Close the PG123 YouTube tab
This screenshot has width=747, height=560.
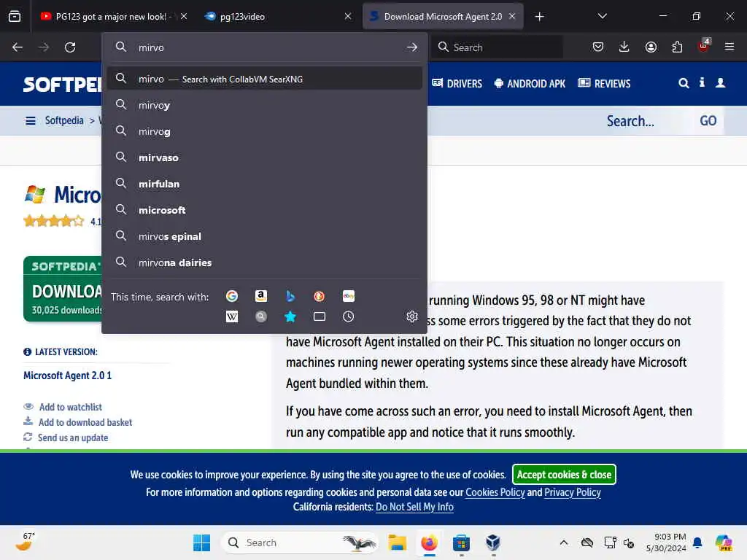(184, 16)
